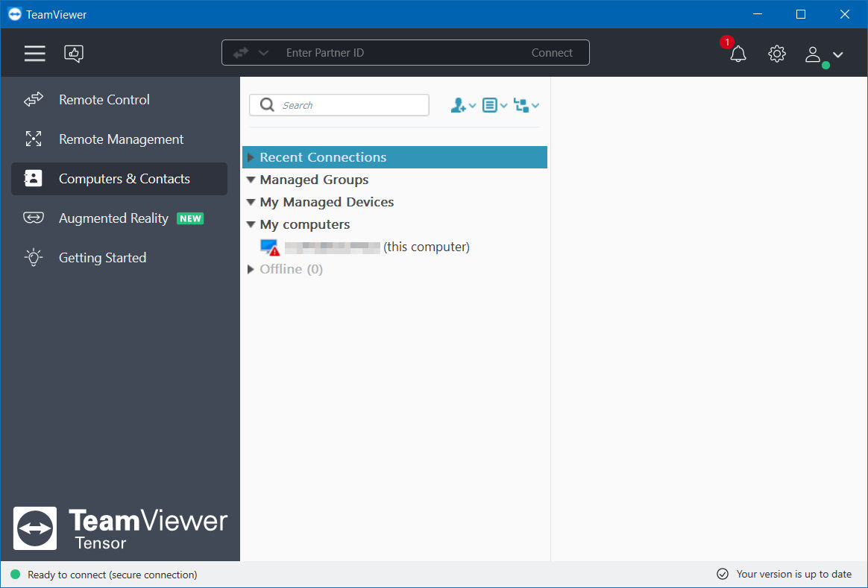Click the My Managed Devices label
The image size is (868, 588).
tap(327, 202)
